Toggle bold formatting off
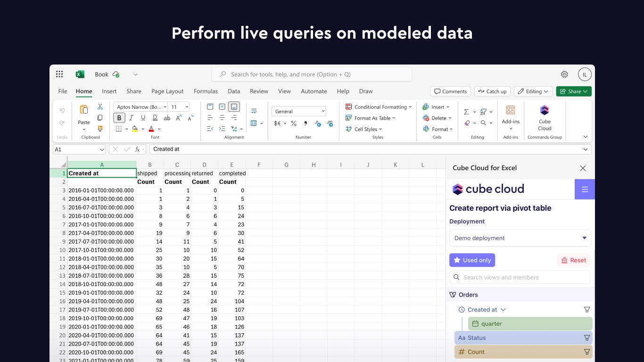The height and width of the screenshot is (362, 644). pyautogui.click(x=119, y=118)
